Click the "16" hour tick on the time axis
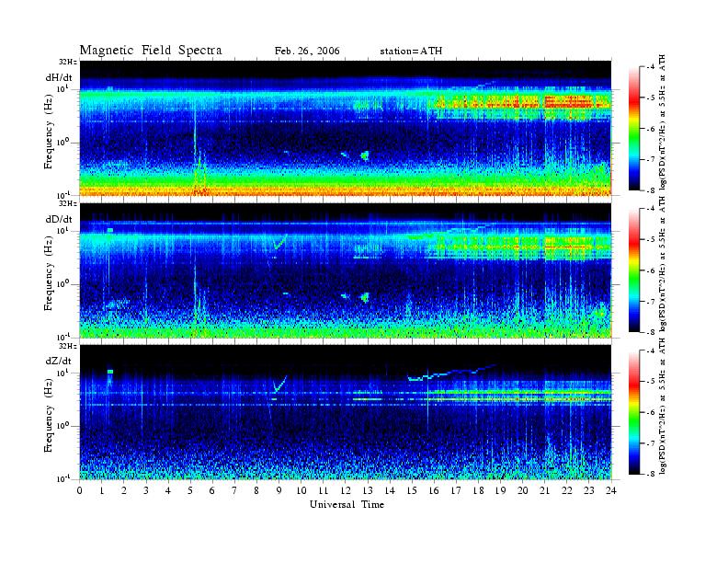The image size is (728, 563). 434,490
